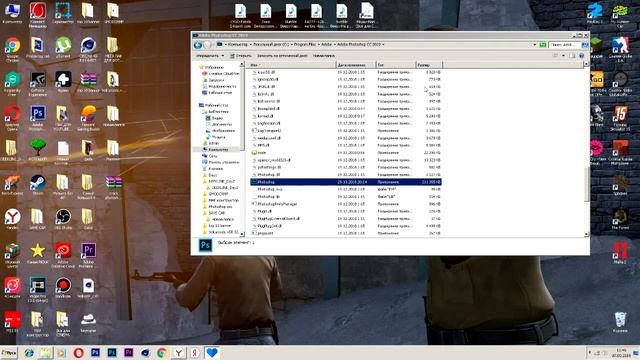Click the Explorer search input field
Viewport: 640px width, 360px height.
pos(565,44)
